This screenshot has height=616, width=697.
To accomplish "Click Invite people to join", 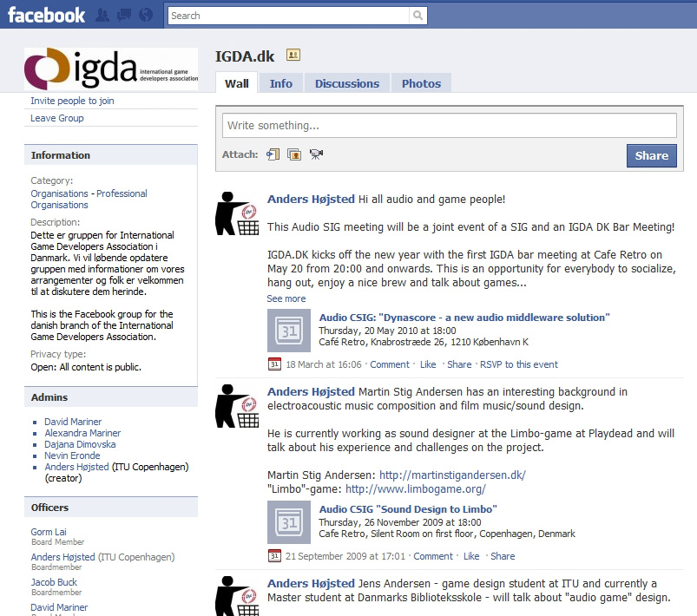I will 72,101.
